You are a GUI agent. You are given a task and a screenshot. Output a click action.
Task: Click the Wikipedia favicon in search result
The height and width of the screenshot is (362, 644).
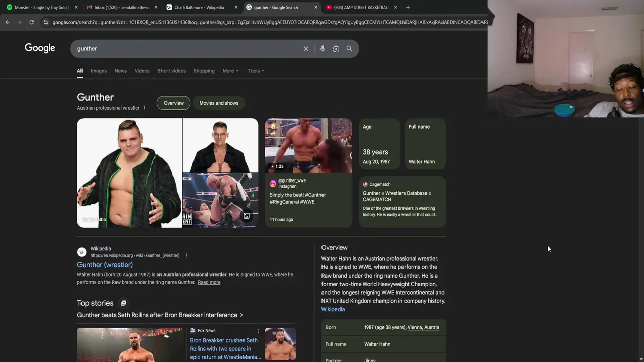coord(82,252)
